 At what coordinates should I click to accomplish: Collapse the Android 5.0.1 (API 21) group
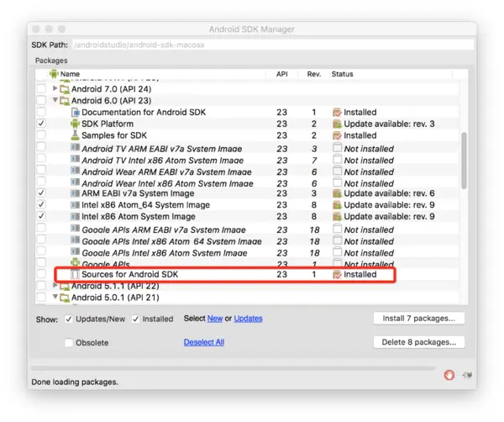pyautogui.click(x=55, y=297)
